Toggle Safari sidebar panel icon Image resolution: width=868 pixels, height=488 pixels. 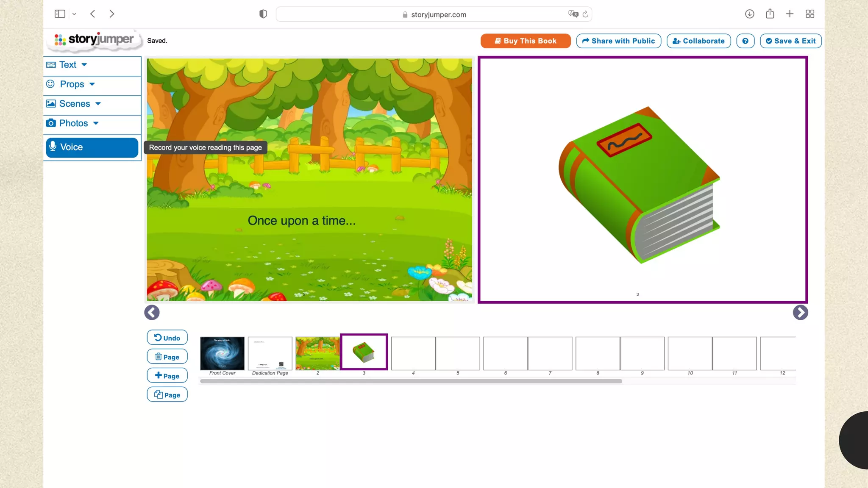[60, 14]
